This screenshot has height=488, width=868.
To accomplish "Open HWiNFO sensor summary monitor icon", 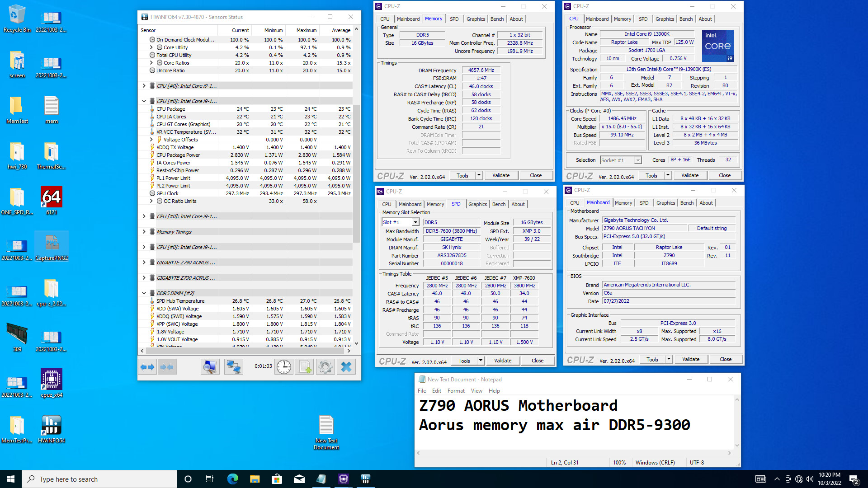I will click(x=210, y=367).
